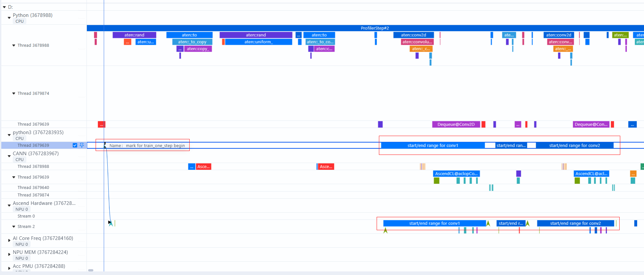Select the Stream 2 'start/end r...' slice
This screenshot has height=275, width=644.
pos(511,223)
